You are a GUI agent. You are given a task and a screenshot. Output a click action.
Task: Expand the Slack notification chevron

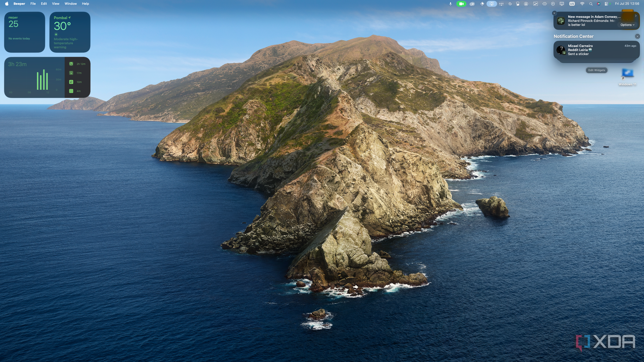636,16
